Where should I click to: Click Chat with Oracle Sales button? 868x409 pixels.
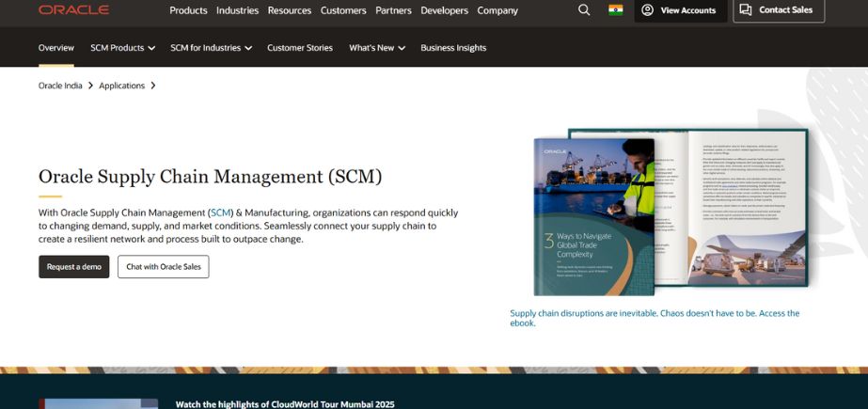pos(164,267)
